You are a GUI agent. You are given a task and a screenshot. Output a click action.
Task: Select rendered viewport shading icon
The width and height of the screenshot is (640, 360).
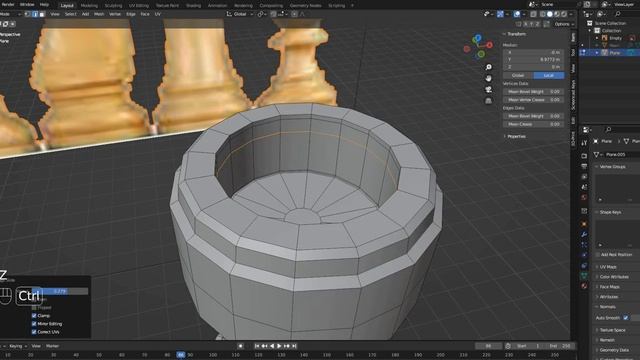[x=564, y=14]
